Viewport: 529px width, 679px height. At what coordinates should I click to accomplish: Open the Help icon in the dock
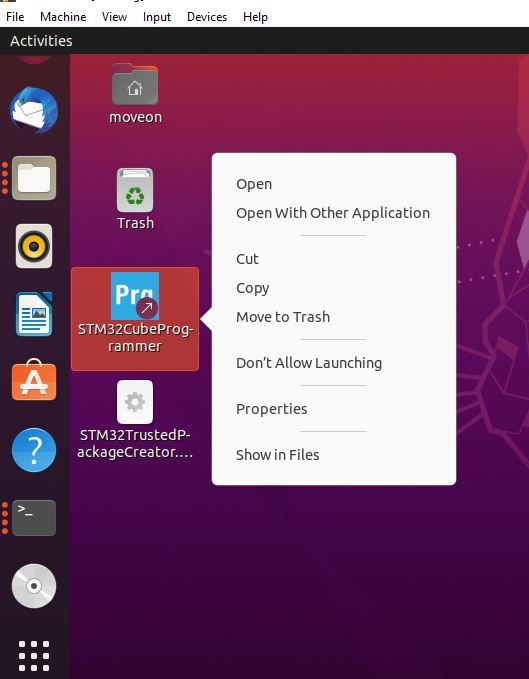pyautogui.click(x=34, y=449)
